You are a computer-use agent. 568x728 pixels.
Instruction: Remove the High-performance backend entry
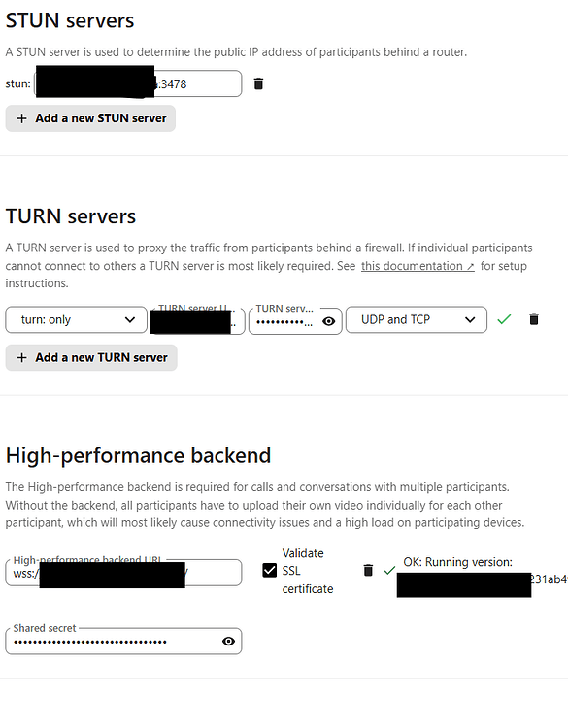[368, 570]
